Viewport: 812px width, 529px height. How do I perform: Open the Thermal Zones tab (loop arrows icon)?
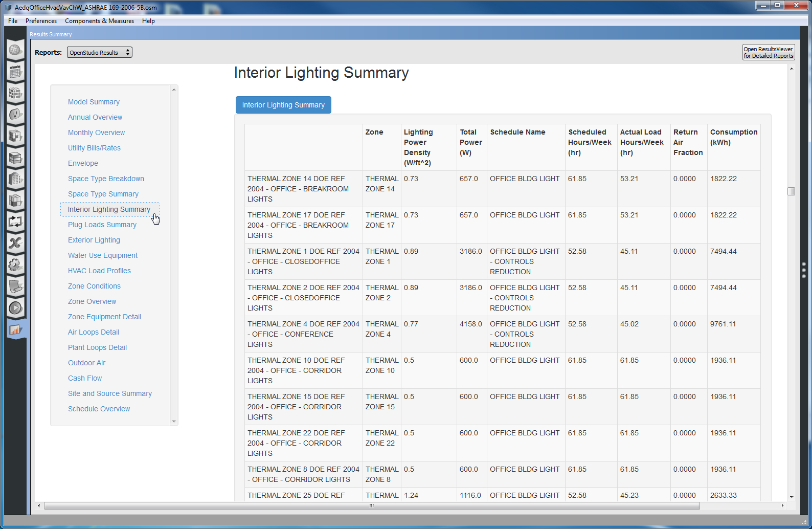15,222
